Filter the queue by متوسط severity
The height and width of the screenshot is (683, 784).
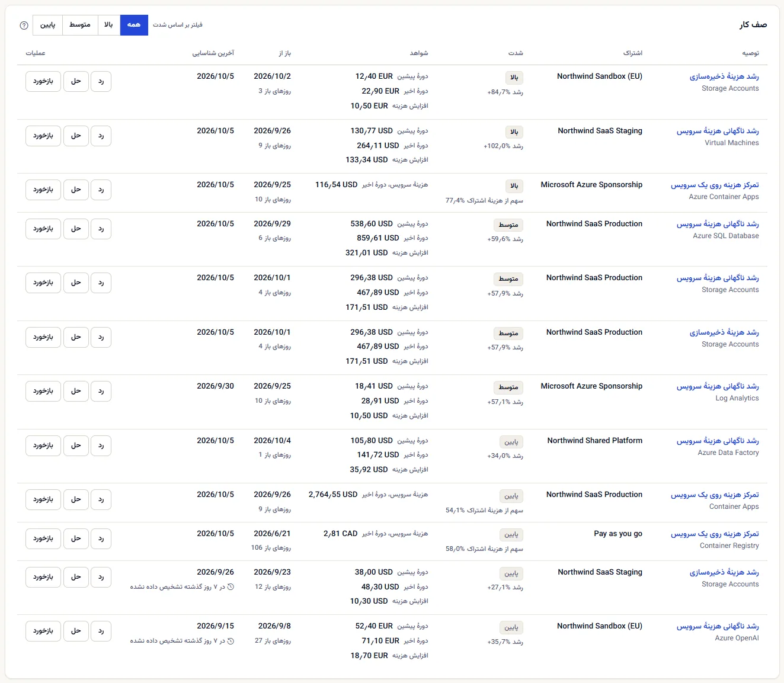(x=80, y=25)
